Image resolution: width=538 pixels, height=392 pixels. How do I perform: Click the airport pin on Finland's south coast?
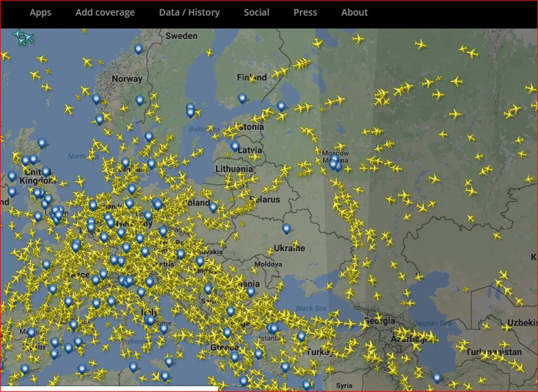coord(242,98)
